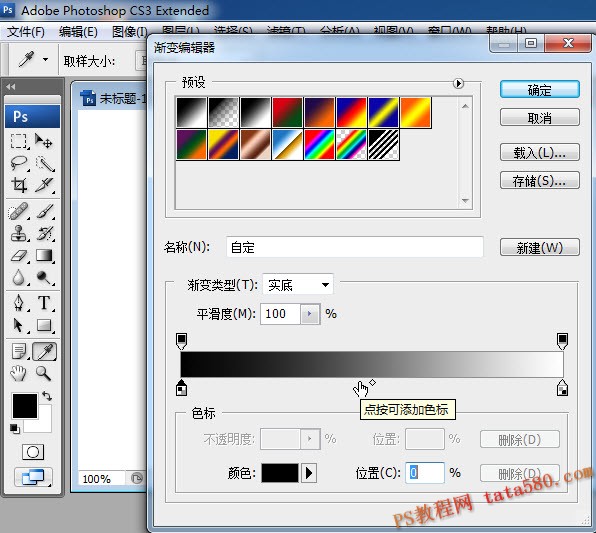This screenshot has height=533, width=596.
Task: Open the color stop color menu arrow
Action: click(309, 473)
